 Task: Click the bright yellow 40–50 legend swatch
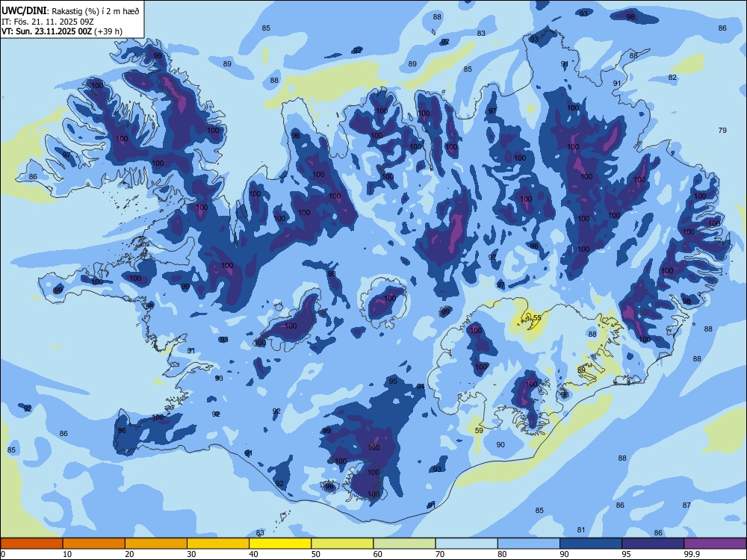coord(280,544)
